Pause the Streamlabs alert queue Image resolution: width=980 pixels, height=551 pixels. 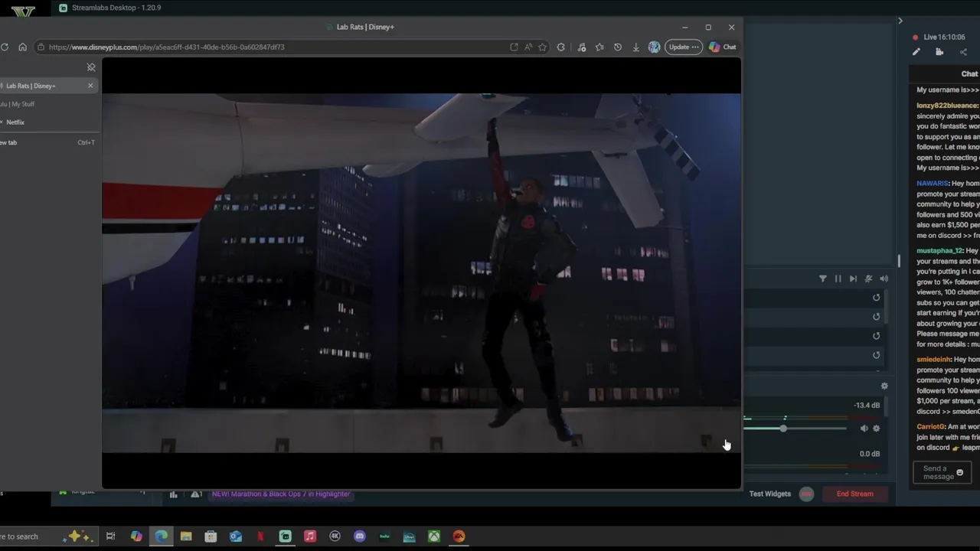coord(838,279)
